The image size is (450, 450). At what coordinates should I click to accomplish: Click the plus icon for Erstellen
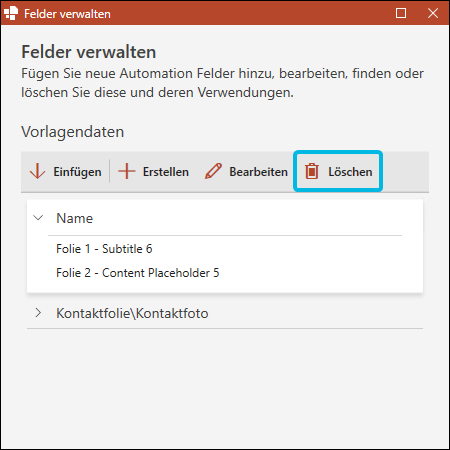point(127,172)
